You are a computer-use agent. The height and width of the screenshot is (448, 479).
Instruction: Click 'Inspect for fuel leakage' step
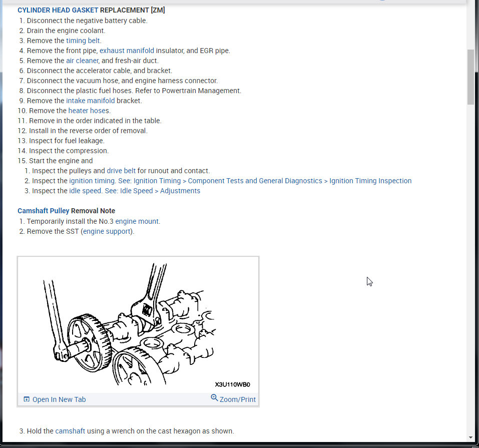[x=67, y=141]
